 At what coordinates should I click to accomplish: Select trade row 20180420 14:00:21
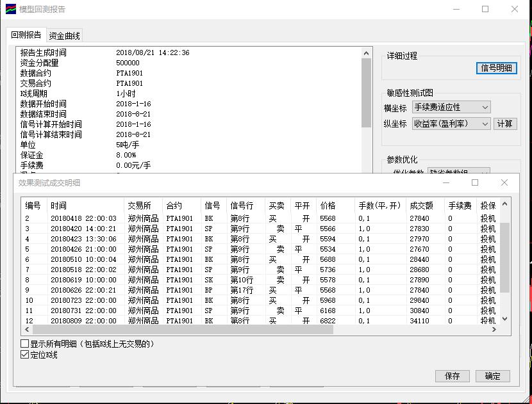pyautogui.click(x=261, y=229)
